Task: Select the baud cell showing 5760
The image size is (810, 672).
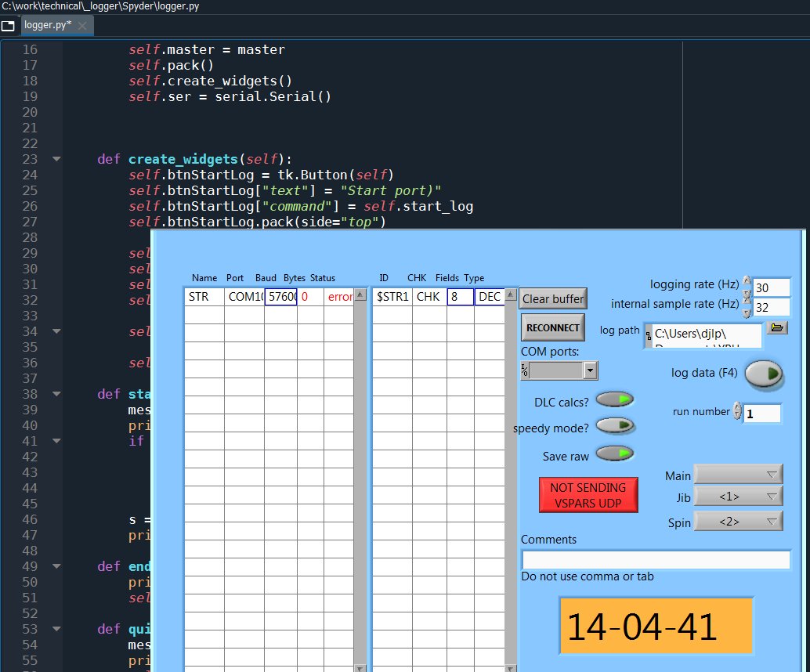Action: coord(281,297)
